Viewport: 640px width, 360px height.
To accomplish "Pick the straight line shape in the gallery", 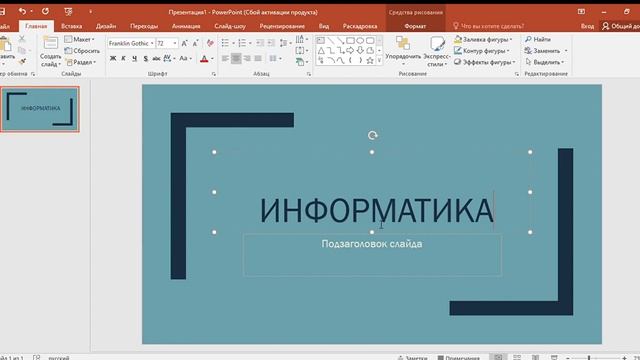I will (x=331, y=41).
